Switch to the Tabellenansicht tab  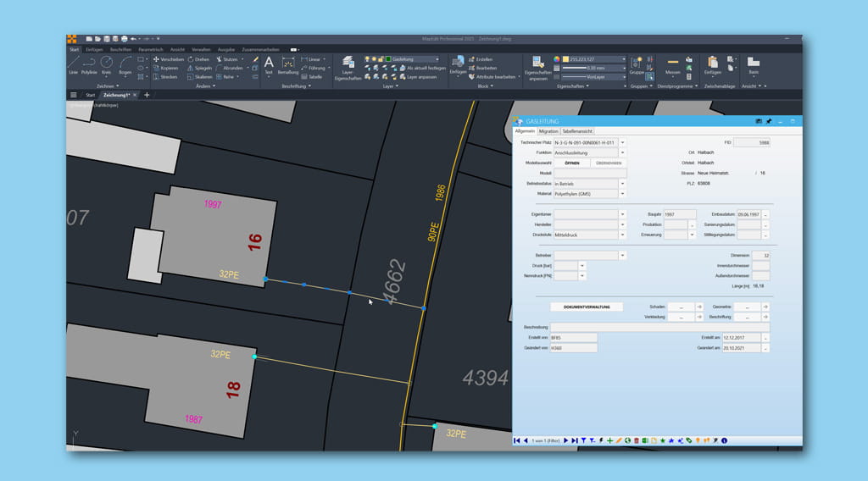pos(577,131)
